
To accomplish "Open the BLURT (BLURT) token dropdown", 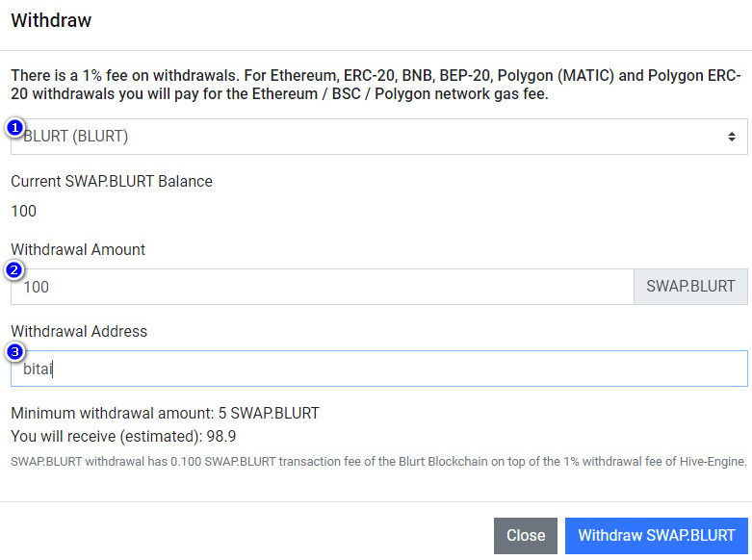I will [x=377, y=137].
